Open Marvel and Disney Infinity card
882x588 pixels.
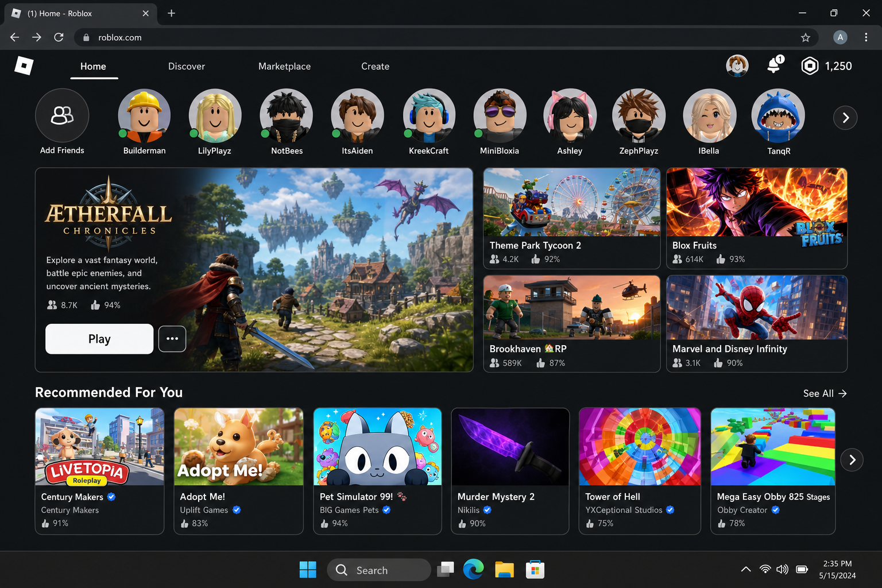[757, 324]
